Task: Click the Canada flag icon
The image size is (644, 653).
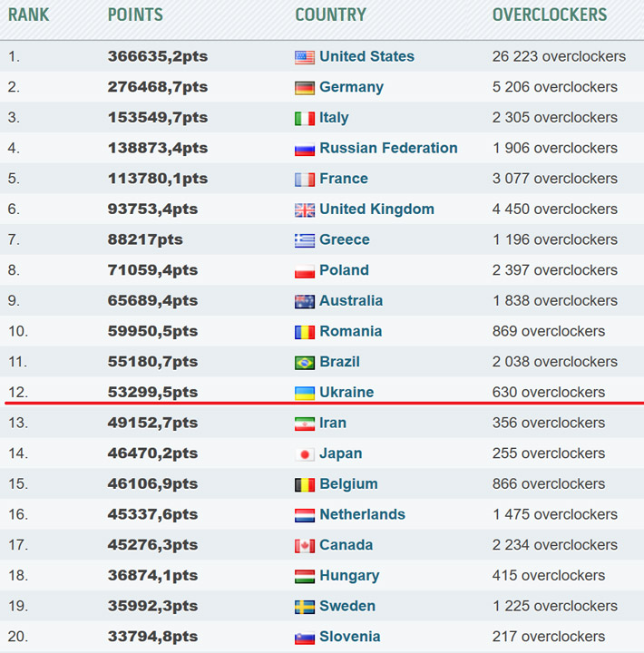Action: (305, 546)
